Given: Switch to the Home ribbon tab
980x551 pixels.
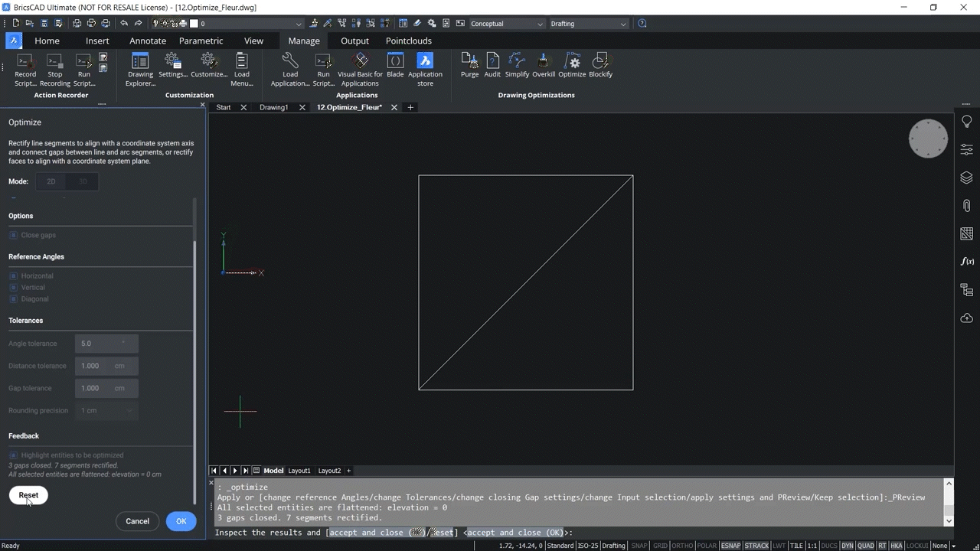Looking at the screenshot, I should click(47, 41).
